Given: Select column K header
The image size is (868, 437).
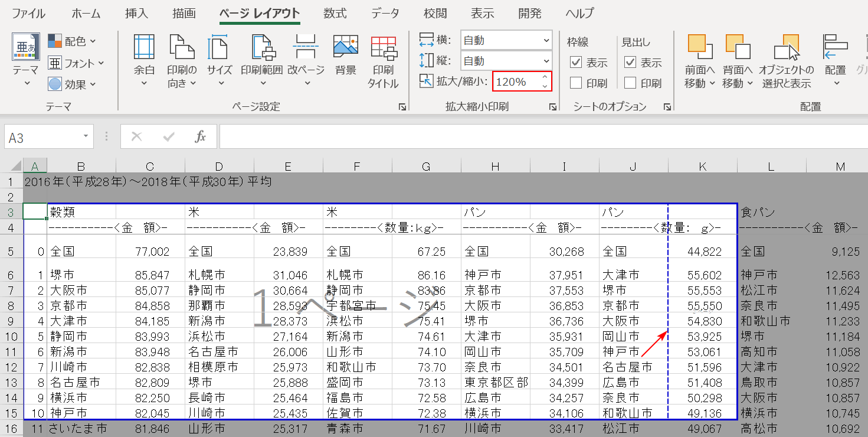Looking at the screenshot, I should coord(703,167).
